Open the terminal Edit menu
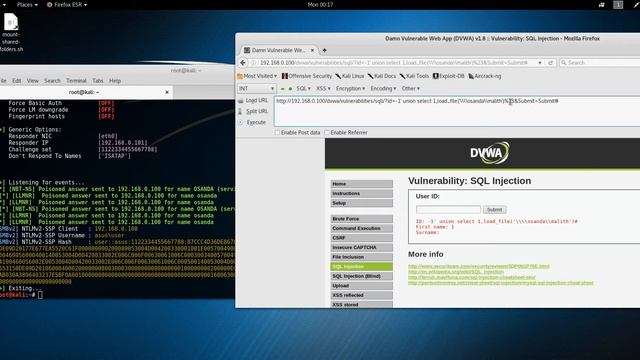This screenshot has width=640, height=360. click(x=17, y=81)
